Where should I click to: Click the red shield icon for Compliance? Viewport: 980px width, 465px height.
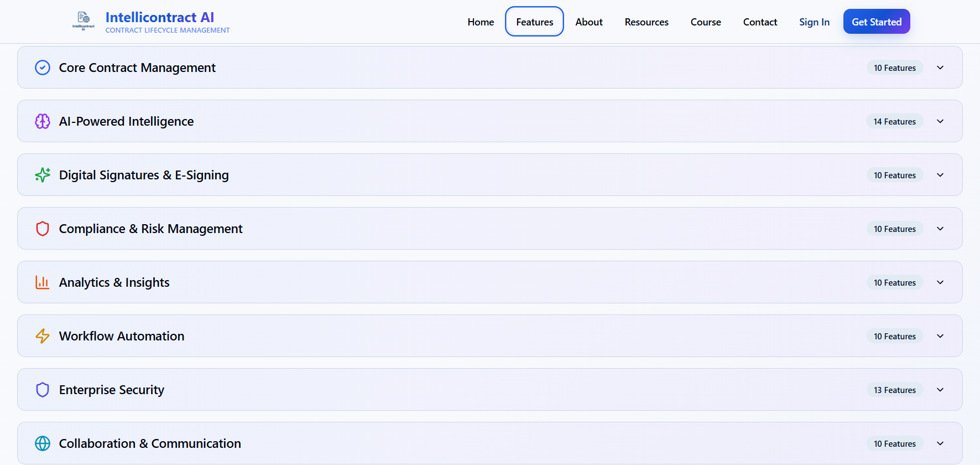coord(43,229)
